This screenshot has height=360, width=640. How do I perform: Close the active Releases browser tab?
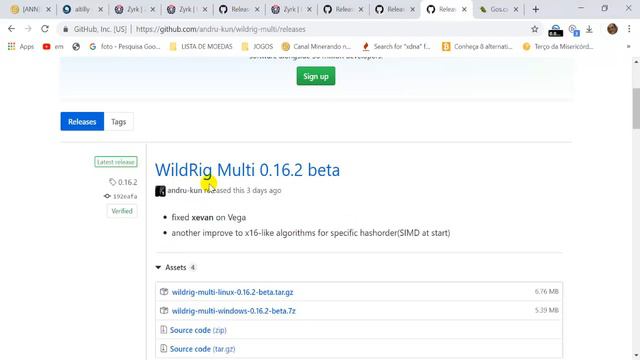pos(464,9)
